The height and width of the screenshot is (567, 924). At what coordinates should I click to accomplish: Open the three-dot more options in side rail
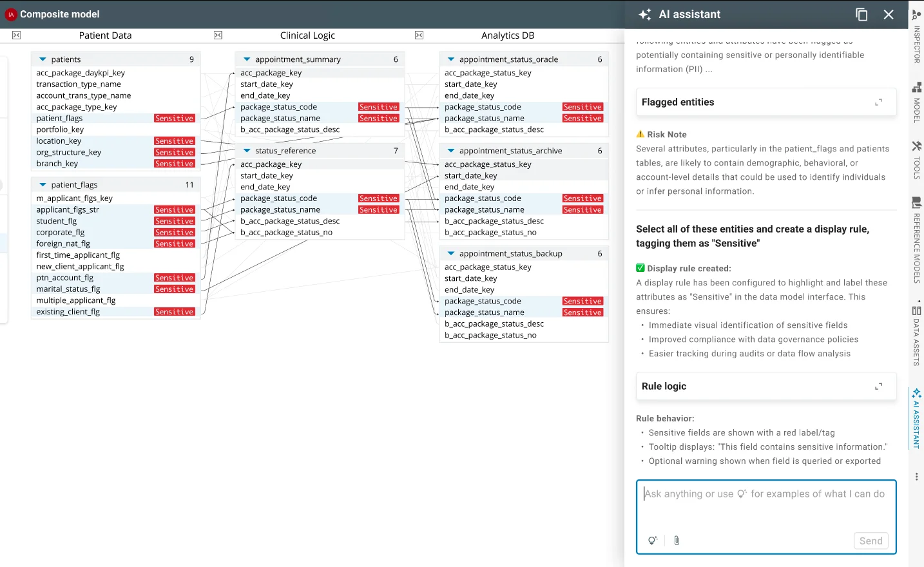coord(916,477)
